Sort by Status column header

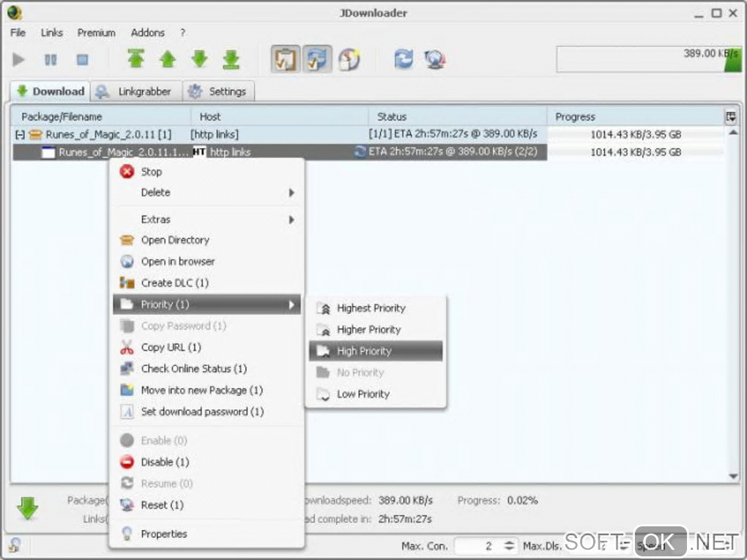pos(457,116)
